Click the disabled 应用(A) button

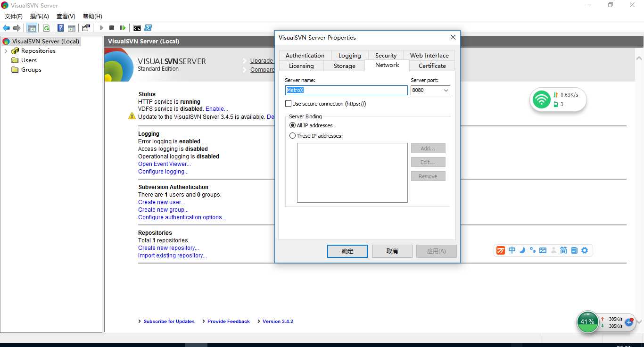437,251
